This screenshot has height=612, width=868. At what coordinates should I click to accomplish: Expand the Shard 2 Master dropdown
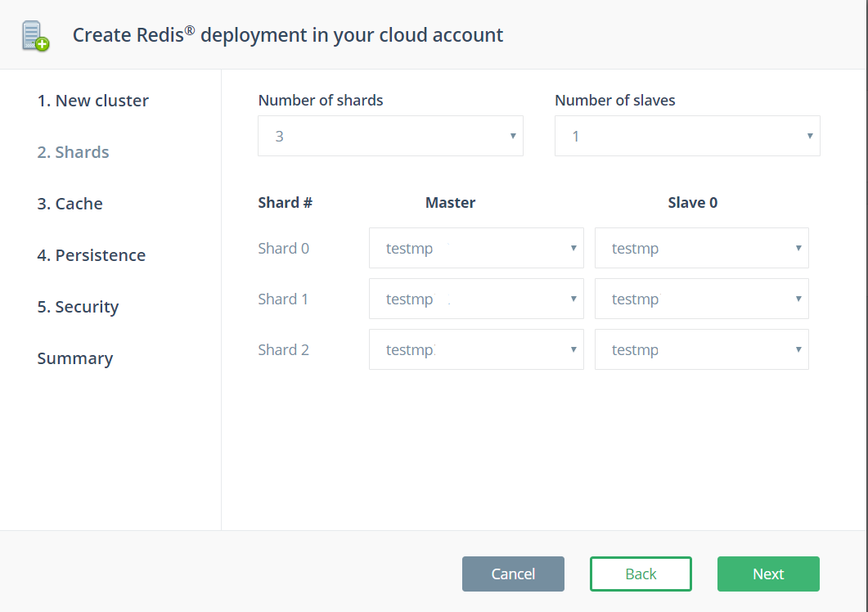(x=476, y=349)
